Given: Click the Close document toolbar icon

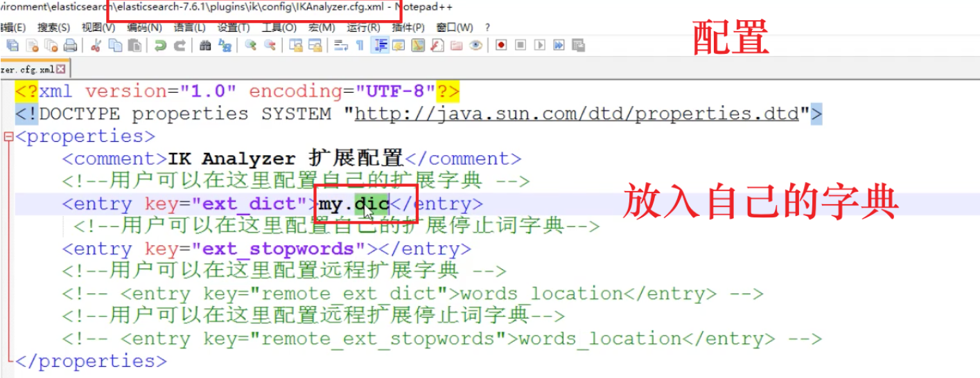Looking at the screenshot, I should point(32,46).
